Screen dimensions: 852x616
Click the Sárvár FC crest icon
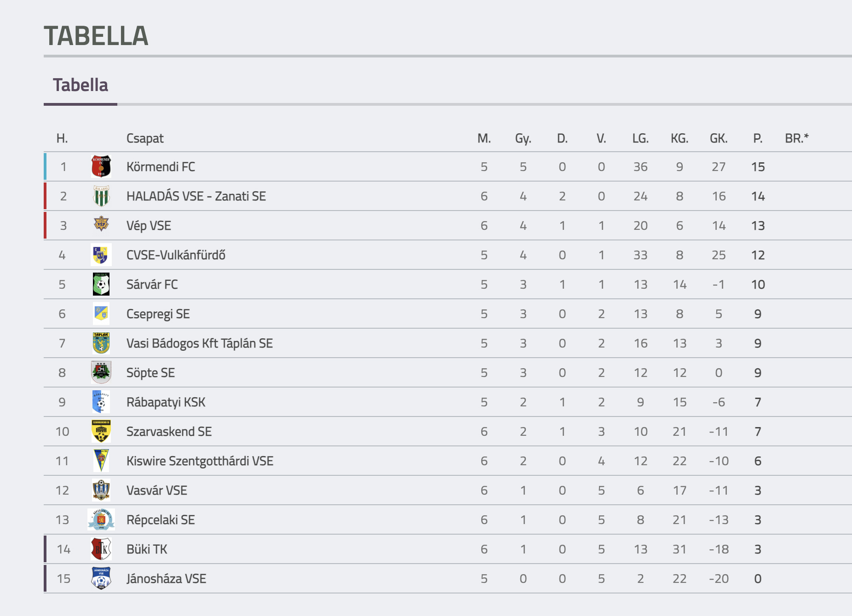pyautogui.click(x=101, y=284)
